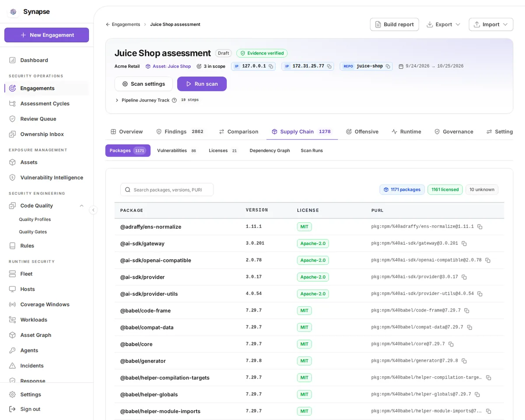Copy PURL for @ai-sdk/provider-utils
Image resolution: width=525 pixels, height=420 pixels.
[479, 294]
